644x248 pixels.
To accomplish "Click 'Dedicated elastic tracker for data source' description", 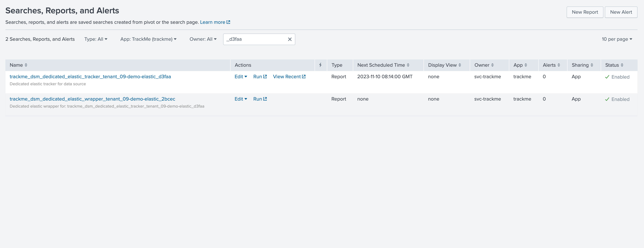I will click(x=48, y=84).
